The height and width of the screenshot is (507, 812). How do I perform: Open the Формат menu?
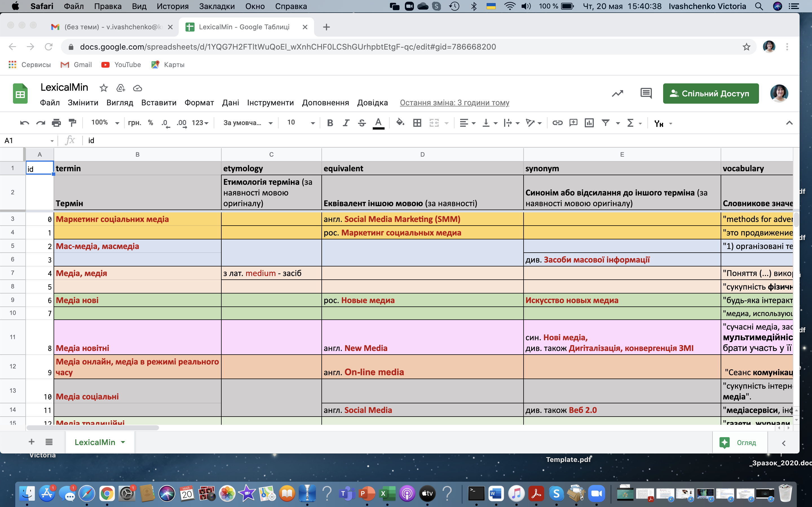click(199, 103)
